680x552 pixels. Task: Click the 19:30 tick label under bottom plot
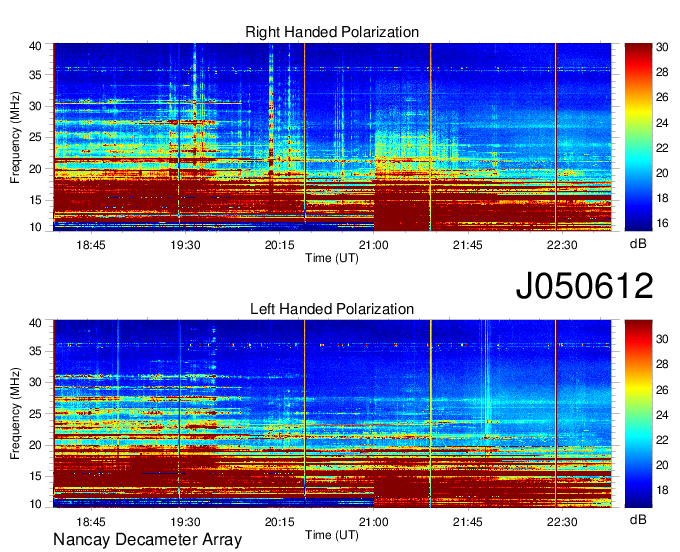click(186, 522)
